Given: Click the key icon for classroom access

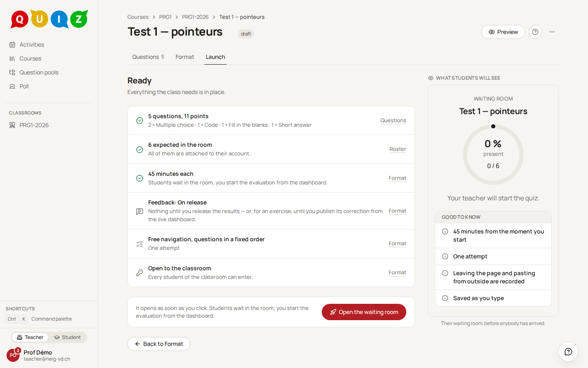Looking at the screenshot, I should point(140,273).
